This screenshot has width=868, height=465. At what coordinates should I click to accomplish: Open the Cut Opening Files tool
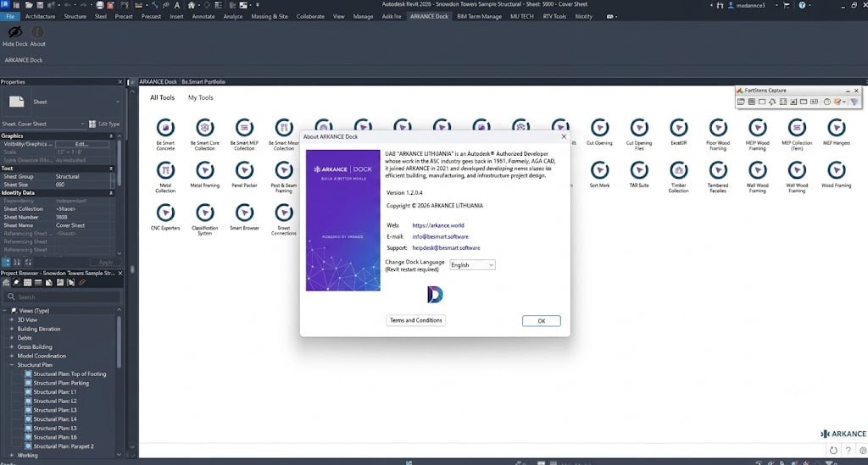coord(639,128)
